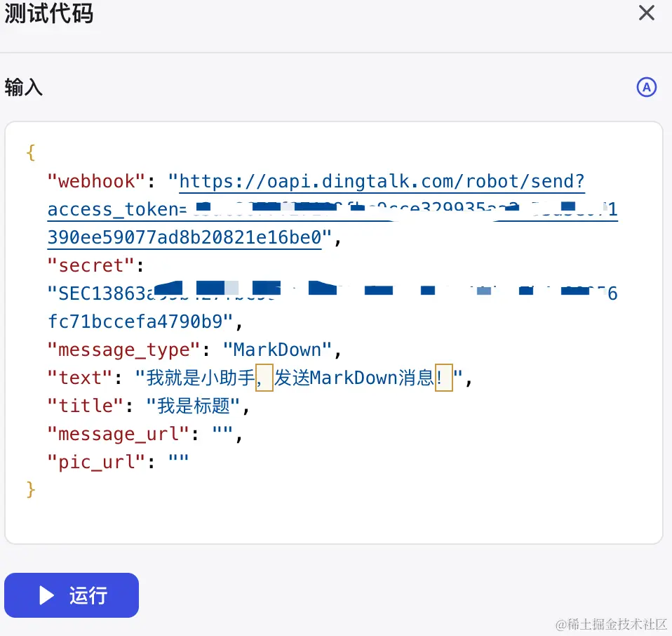Click the "message_url" key
Image resolution: width=672 pixels, height=636 pixels.
click(x=119, y=434)
